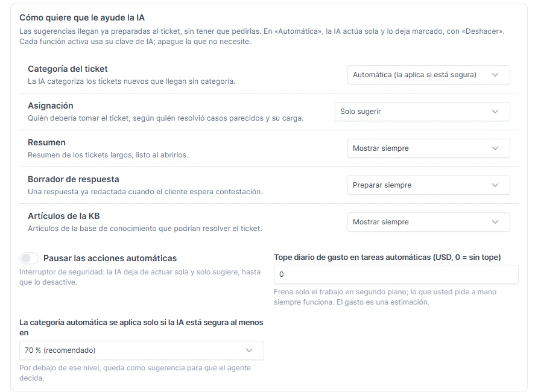Click the Cómo quiere que le ayude la IA heading

click(x=82, y=17)
